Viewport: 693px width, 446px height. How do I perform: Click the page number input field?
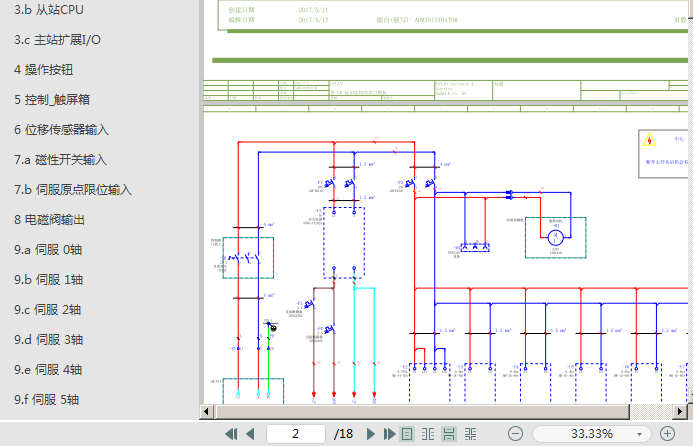296,434
